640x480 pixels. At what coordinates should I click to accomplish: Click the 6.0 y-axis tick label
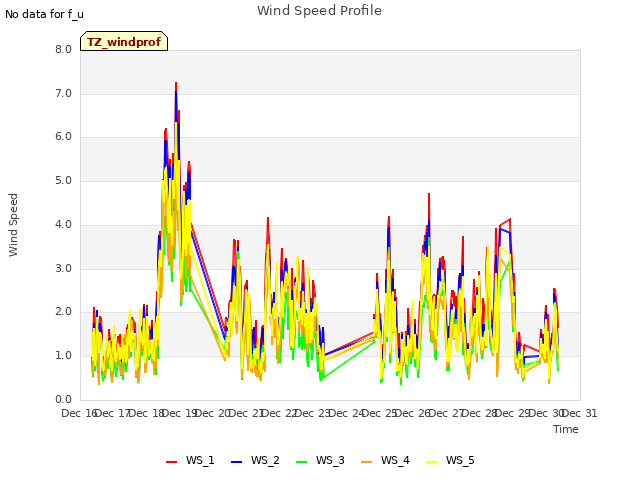[x=63, y=137]
